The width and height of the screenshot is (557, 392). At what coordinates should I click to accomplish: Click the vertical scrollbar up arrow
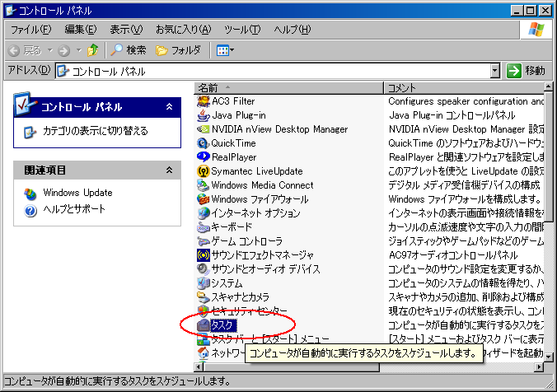(x=548, y=86)
